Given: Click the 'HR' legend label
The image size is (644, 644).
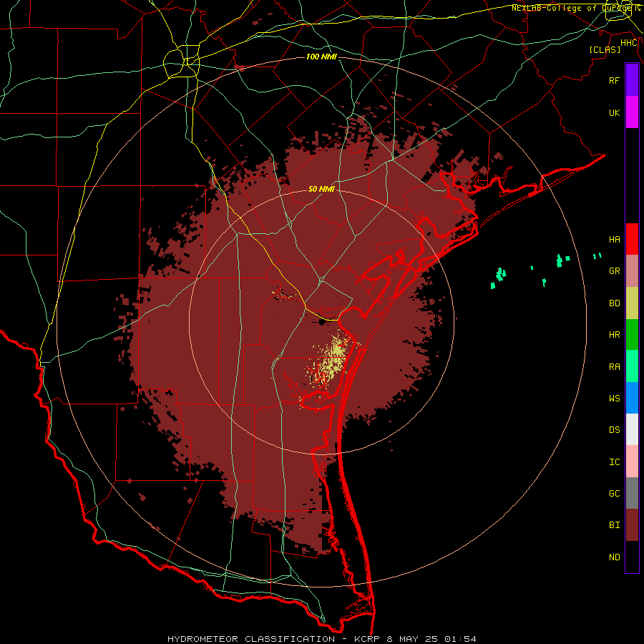Looking at the screenshot, I should pyautogui.click(x=615, y=335).
